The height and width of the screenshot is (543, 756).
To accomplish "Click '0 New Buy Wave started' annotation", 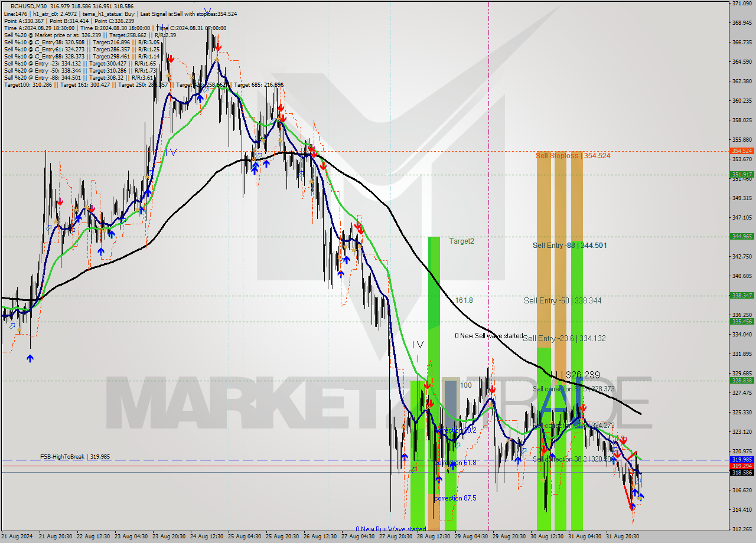I will 390,529.
